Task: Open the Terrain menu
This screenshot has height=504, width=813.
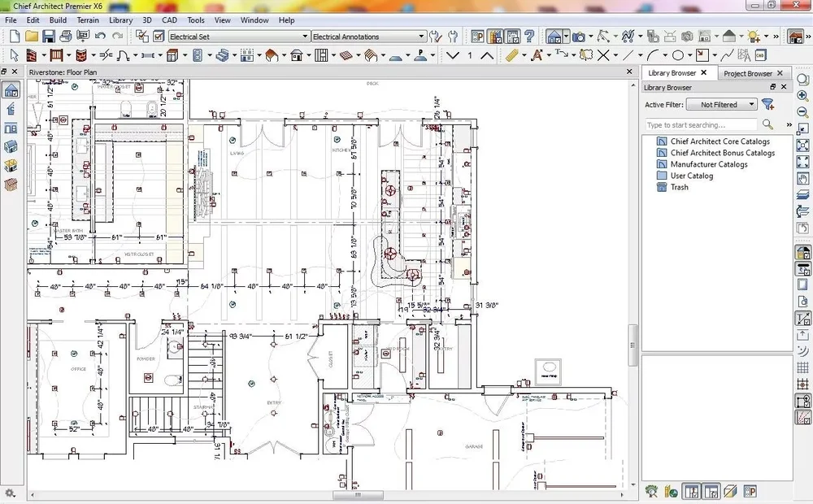Action: [x=88, y=20]
